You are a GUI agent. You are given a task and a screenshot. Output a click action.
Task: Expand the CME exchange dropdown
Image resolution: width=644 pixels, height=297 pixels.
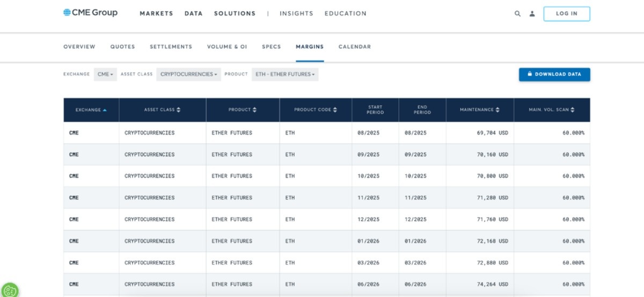pyautogui.click(x=105, y=75)
